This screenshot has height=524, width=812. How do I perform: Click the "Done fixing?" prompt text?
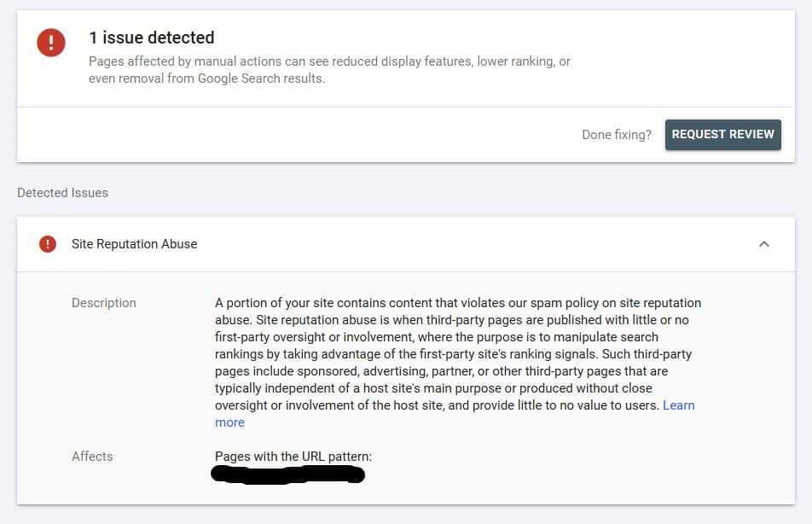click(x=616, y=135)
